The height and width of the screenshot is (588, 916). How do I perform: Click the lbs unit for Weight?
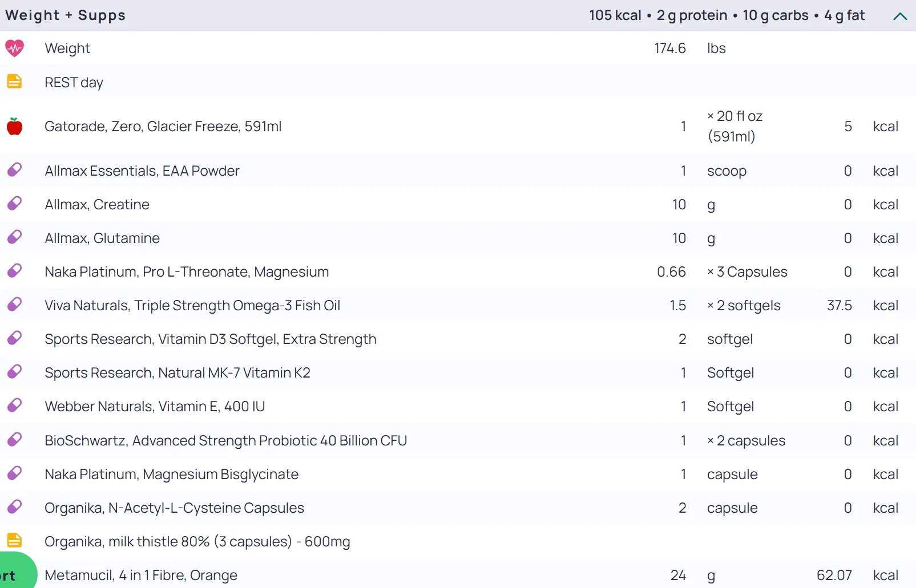coord(716,48)
